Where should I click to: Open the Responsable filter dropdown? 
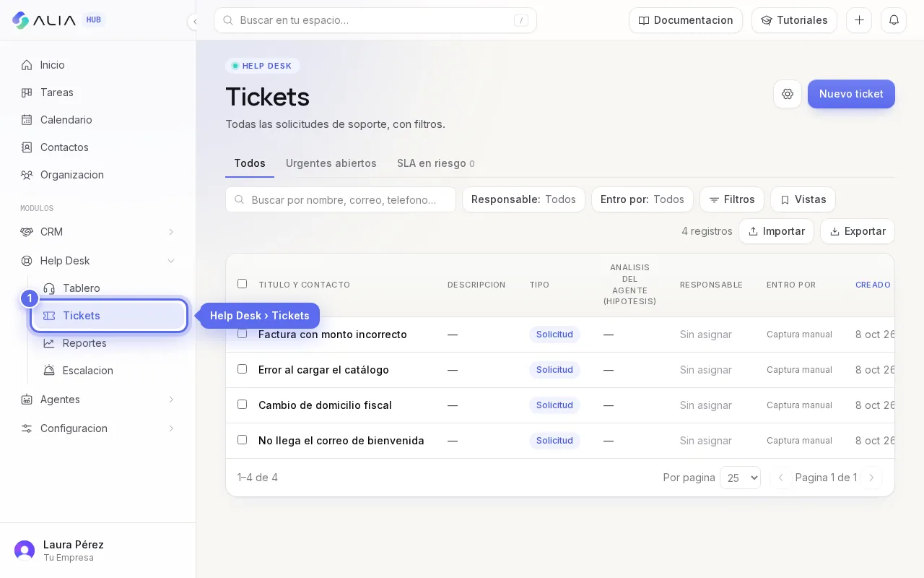coord(523,199)
